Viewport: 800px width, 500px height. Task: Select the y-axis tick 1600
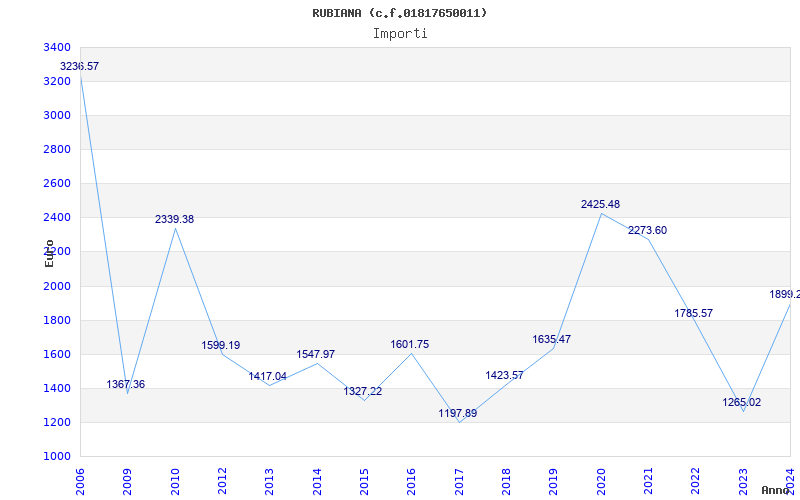tap(57, 355)
